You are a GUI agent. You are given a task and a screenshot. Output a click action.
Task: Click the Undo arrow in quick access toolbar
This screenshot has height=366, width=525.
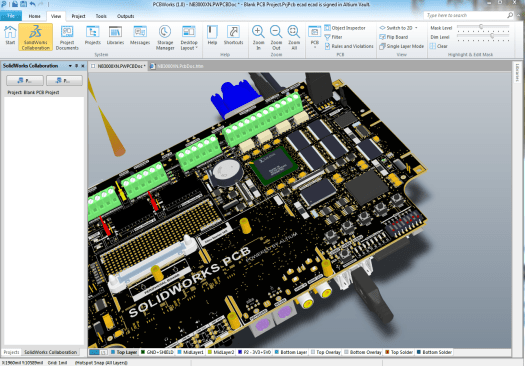pos(33,4)
